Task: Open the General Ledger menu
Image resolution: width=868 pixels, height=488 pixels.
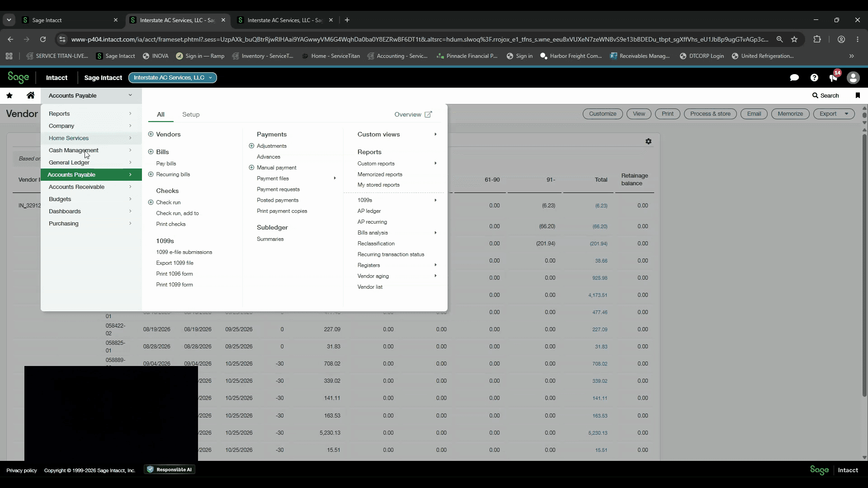Action: click(x=91, y=163)
